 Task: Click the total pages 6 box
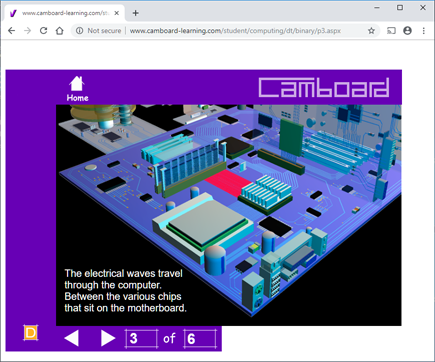(200, 339)
